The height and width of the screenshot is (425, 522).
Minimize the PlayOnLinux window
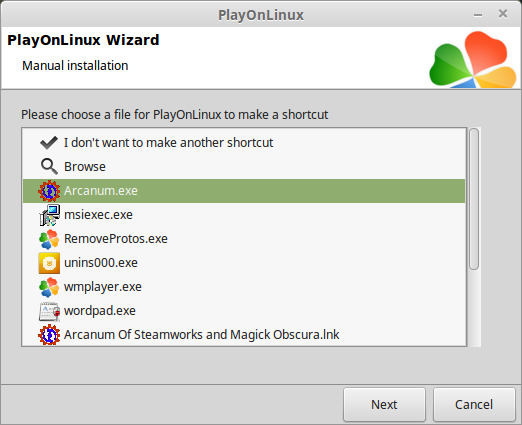point(478,15)
